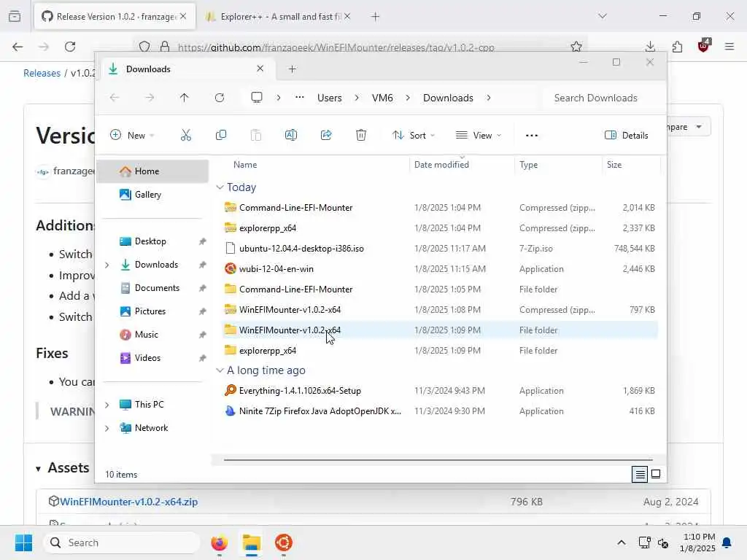Image resolution: width=747 pixels, height=560 pixels.
Task: Click the Rename icon in Explorer toolbar
Action: [291, 135]
